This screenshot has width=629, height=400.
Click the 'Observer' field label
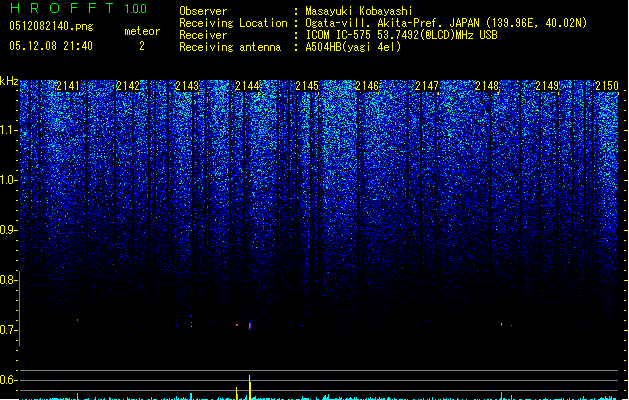[203, 11]
